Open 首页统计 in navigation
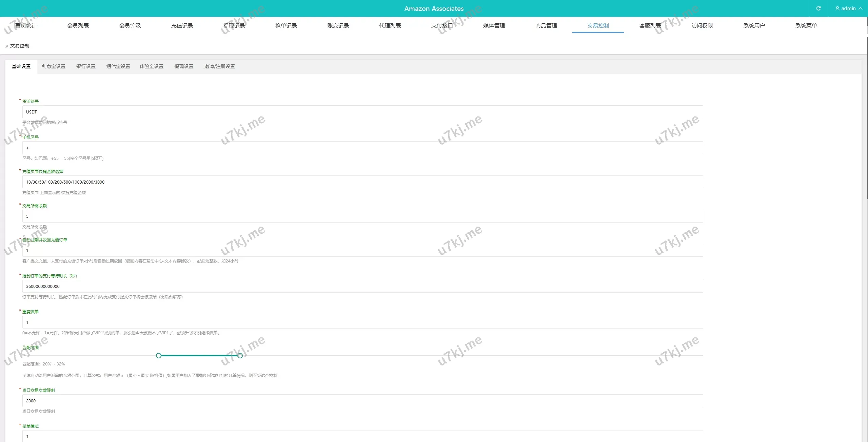The image size is (868, 442). pos(26,26)
